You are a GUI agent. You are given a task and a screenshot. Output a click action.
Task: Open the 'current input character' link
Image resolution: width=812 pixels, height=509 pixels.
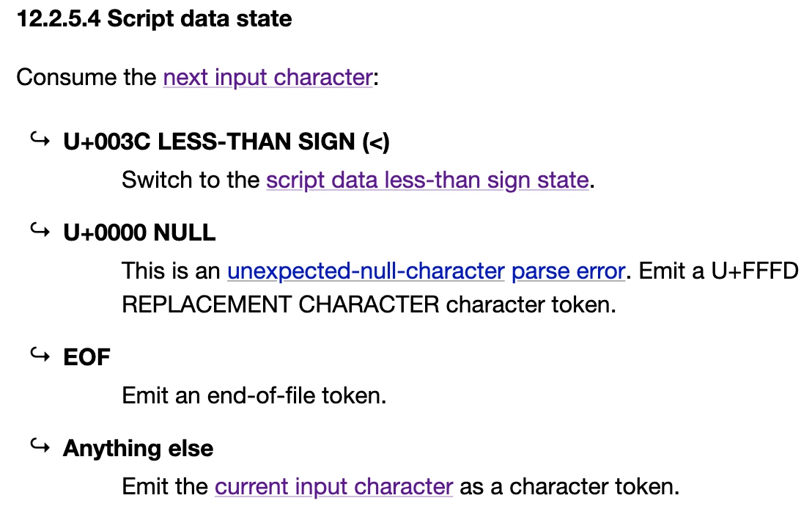[334, 487]
